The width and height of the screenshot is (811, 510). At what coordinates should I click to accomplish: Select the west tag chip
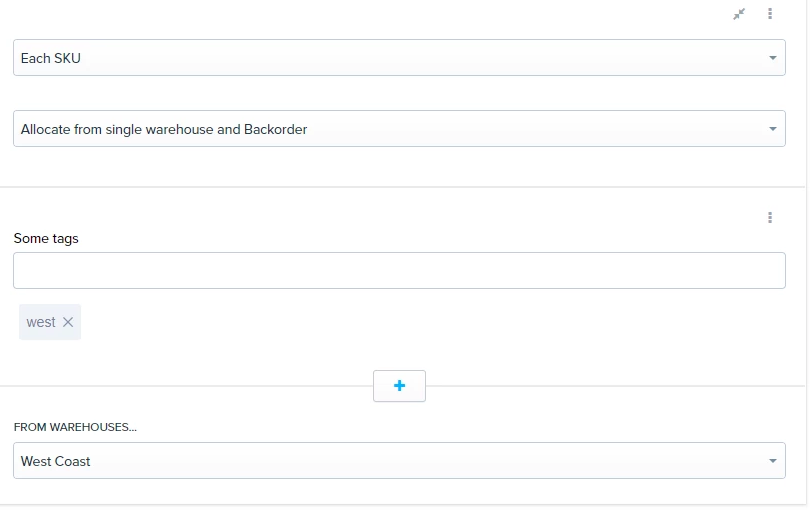coord(50,322)
